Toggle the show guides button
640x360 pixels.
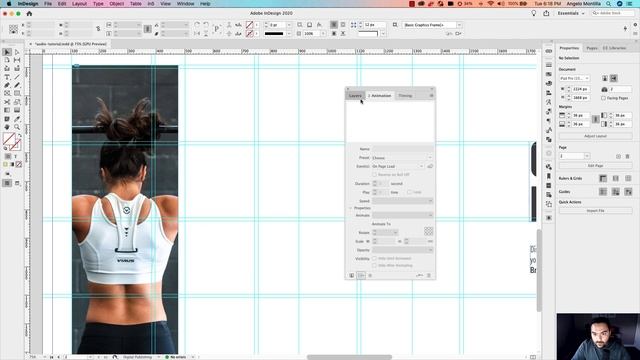(x=603, y=192)
